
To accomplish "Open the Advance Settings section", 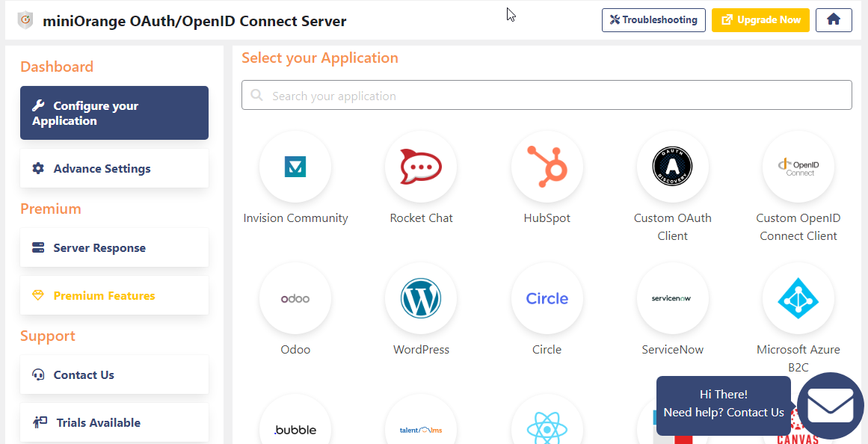I will [114, 168].
